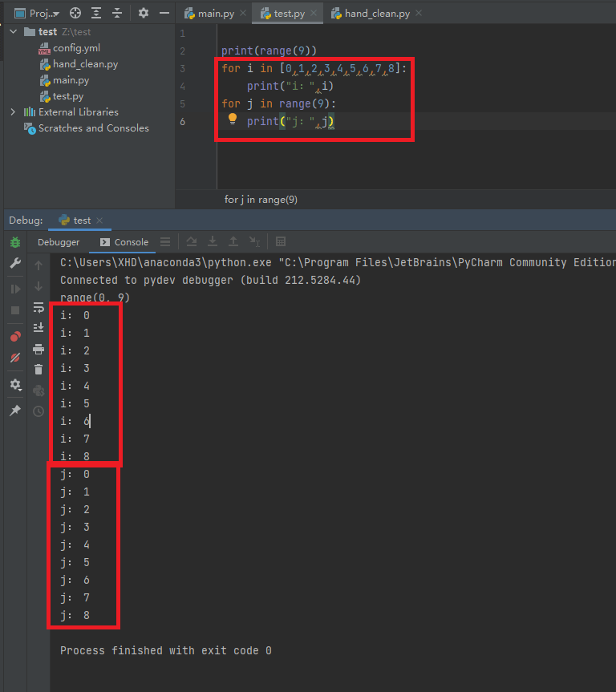The width and height of the screenshot is (616, 692).
Task: Click gutter at line number 3
Action: click(182, 68)
